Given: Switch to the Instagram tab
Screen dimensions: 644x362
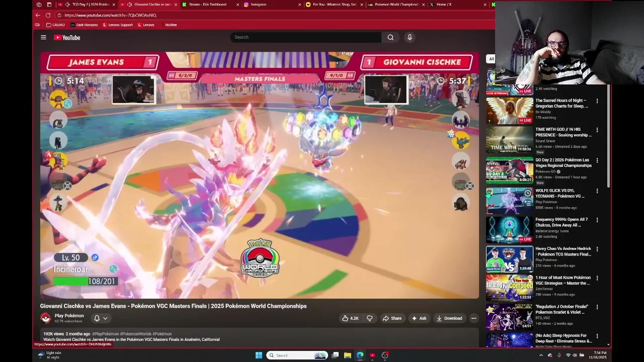Looking at the screenshot, I should pos(272,5).
